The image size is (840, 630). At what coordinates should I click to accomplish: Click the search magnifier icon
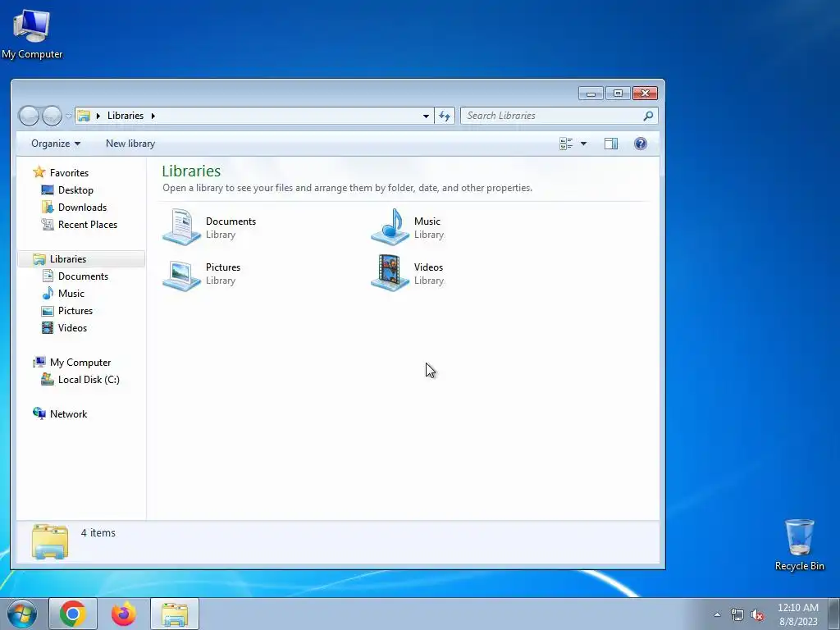pos(648,116)
